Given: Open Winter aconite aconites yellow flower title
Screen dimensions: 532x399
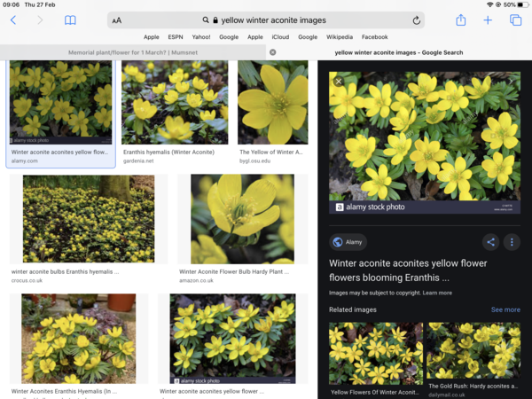Looking at the screenshot, I should coord(408,270).
